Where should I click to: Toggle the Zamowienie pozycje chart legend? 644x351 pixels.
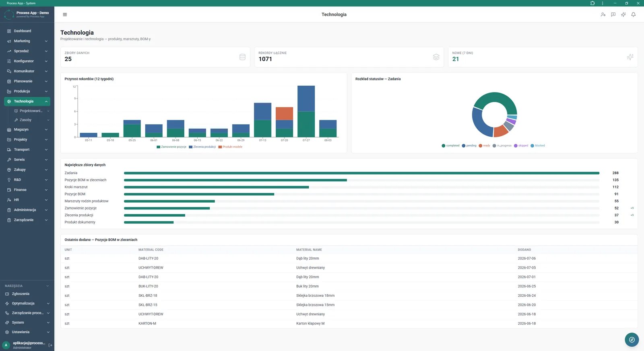coord(171,147)
